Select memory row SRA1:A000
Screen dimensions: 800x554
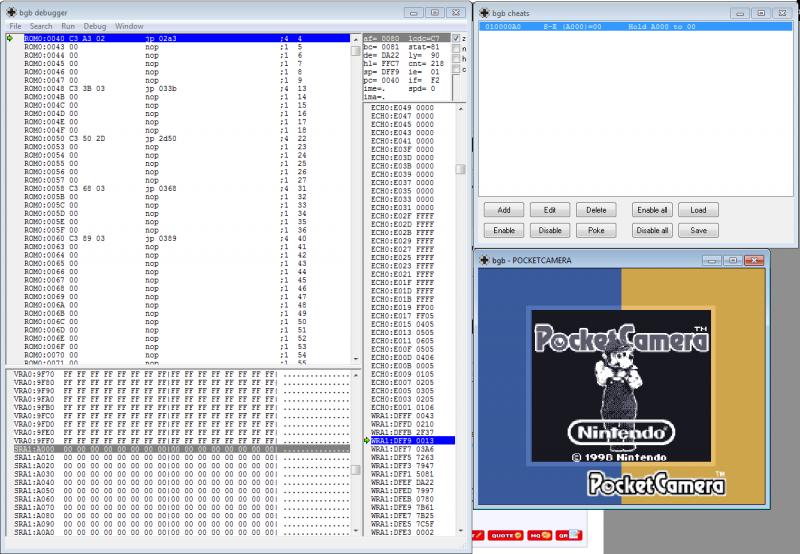[x=182, y=449]
